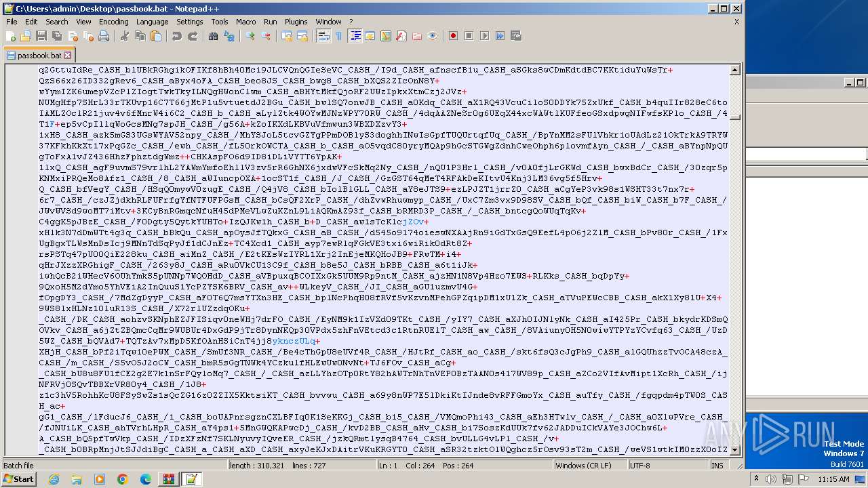Screen dimensions: 868x488
Task: Open the Function List panel
Action: tap(401, 36)
